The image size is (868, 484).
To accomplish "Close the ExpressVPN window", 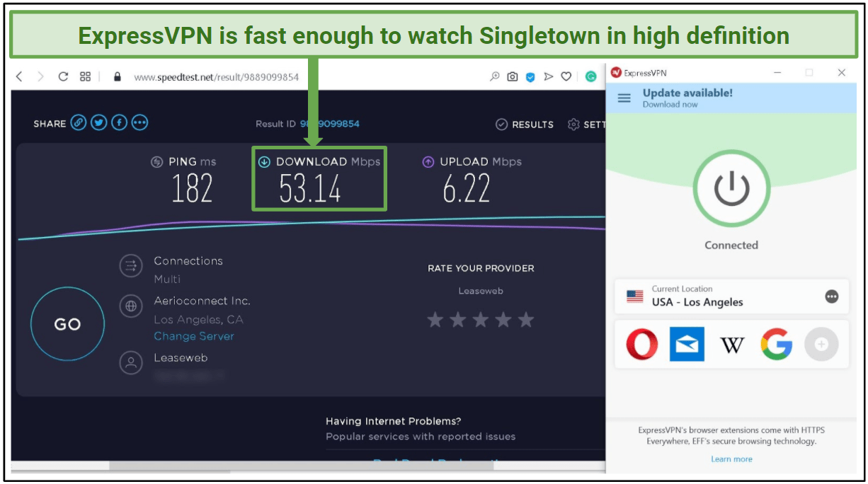I will (x=841, y=72).
